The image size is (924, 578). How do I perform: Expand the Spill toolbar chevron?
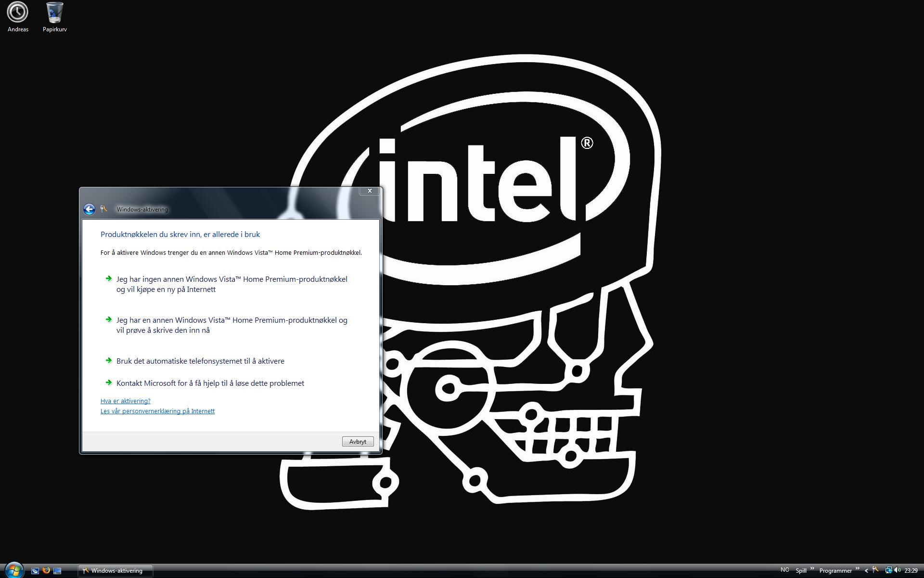[812, 568]
